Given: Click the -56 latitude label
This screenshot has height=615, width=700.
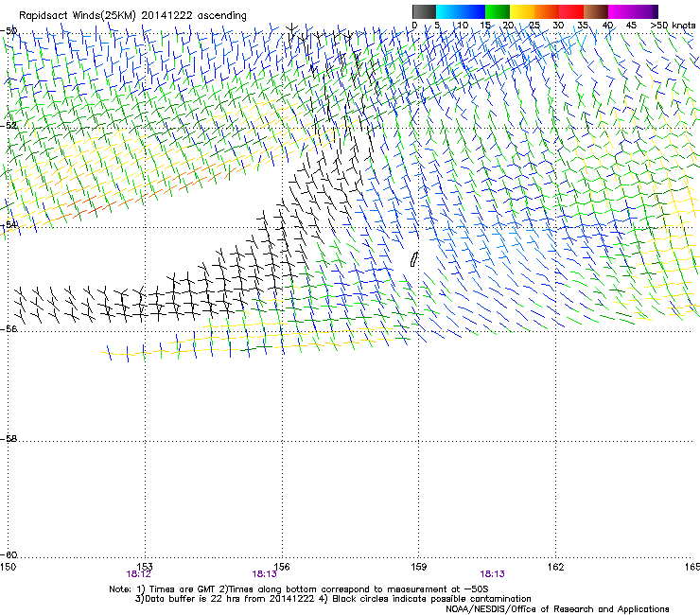Looking at the screenshot, I should 9,328.
